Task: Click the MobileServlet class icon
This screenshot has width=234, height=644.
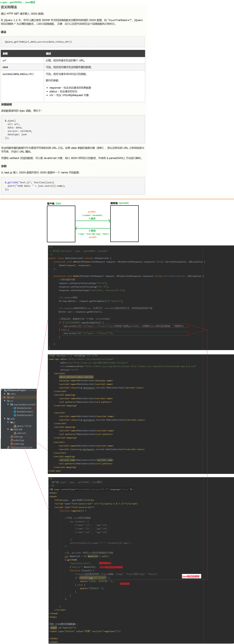Action: click(15, 408)
